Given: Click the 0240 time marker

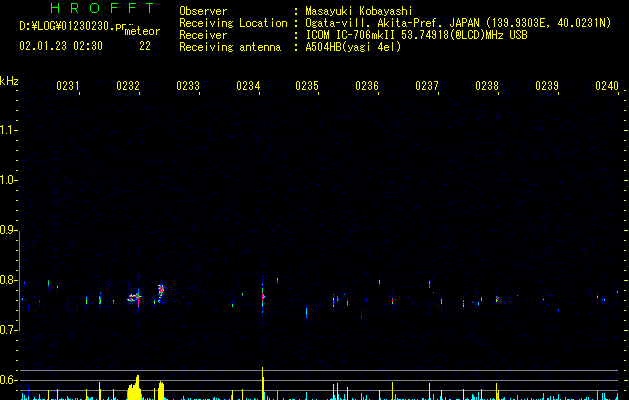Looking at the screenshot, I should (x=607, y=85).
